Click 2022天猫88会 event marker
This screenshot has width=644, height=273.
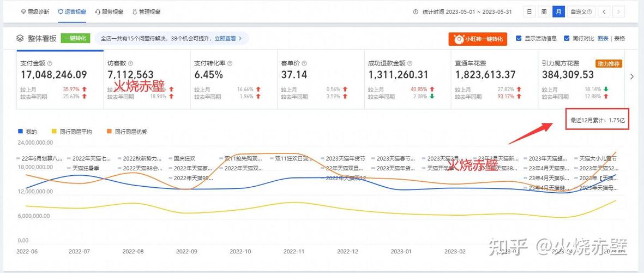click(140, 168)
